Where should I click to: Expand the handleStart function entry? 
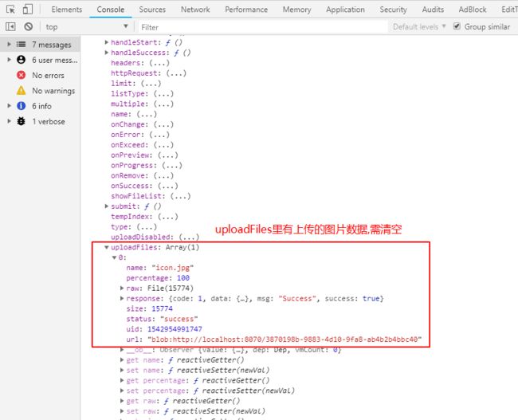click(106, 42)
